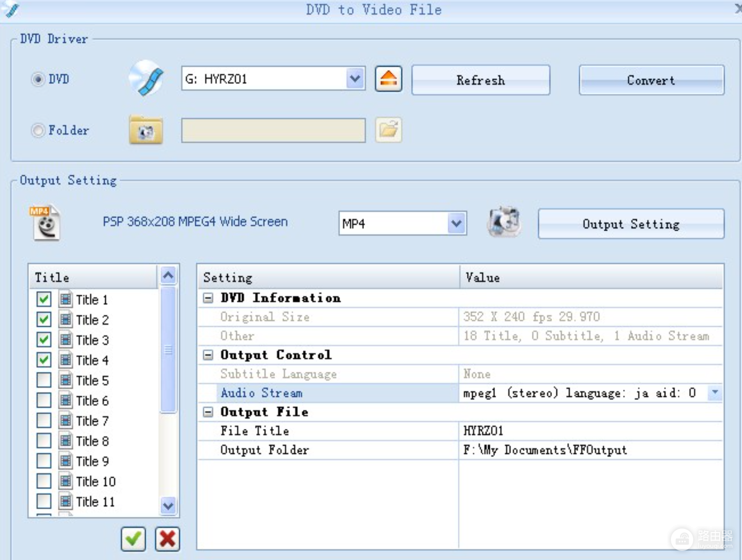742x560 pixels.
Task: Click the Refresh button
Action: click(481, 80)
